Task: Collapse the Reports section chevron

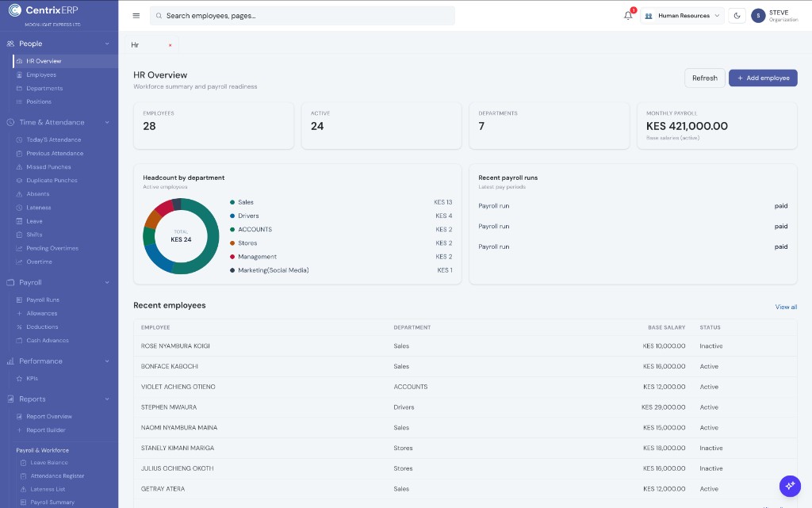Action: 107,399
